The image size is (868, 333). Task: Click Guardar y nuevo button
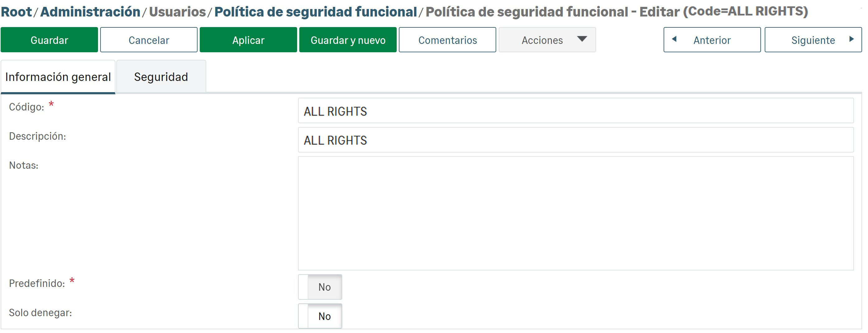[x=348, y=40]
